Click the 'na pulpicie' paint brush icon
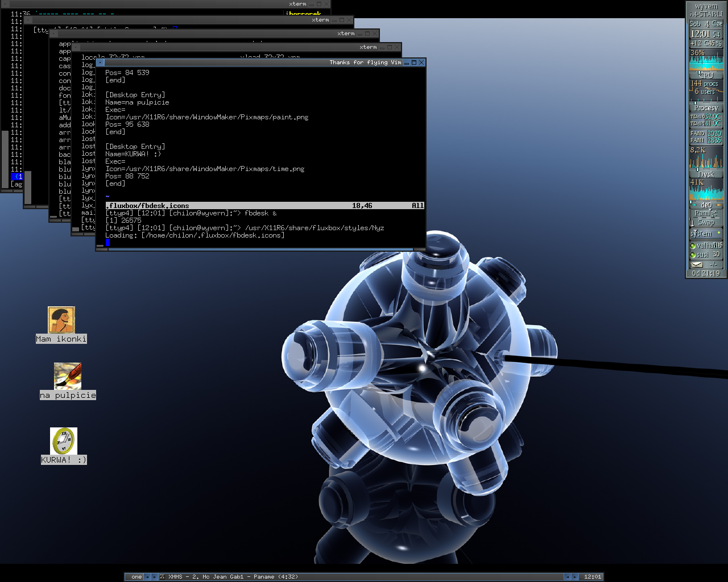 (x=68, y=376)
